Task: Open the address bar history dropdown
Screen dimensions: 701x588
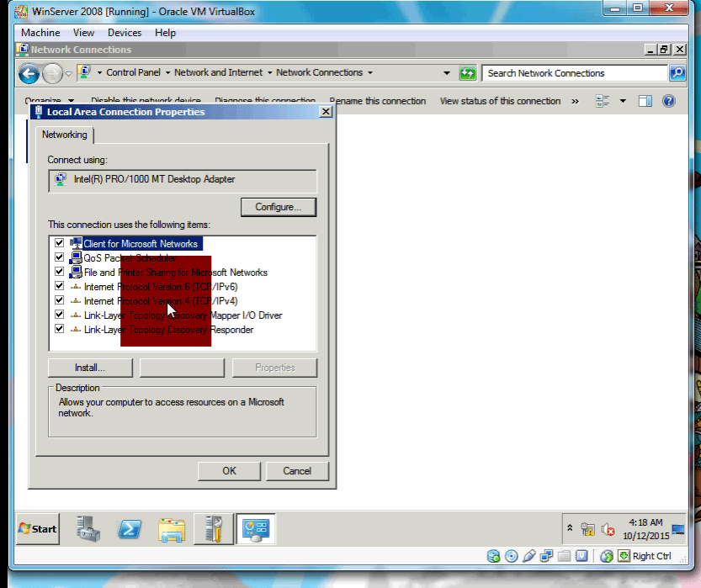Action: pos(447,73)
